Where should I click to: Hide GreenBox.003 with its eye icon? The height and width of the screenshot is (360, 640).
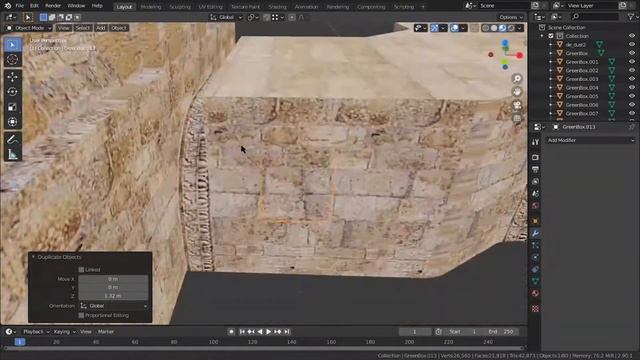pos(632,79)
